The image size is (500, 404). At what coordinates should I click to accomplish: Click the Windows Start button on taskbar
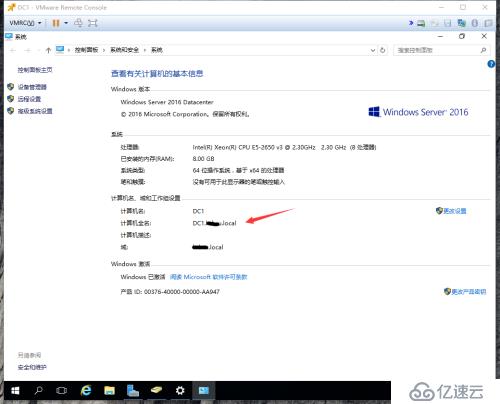click(15, 391)
